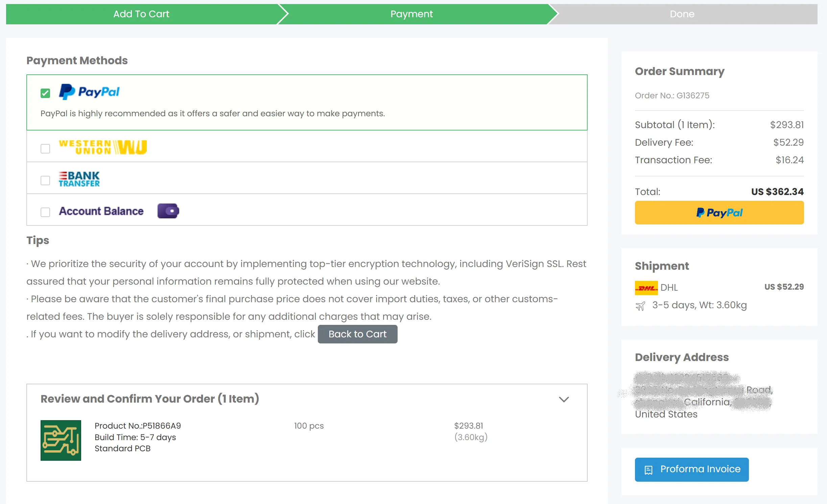Click the PayPal logo in payment methods
The height and width of the screenshot is (504, 827).
click(89, 92)
